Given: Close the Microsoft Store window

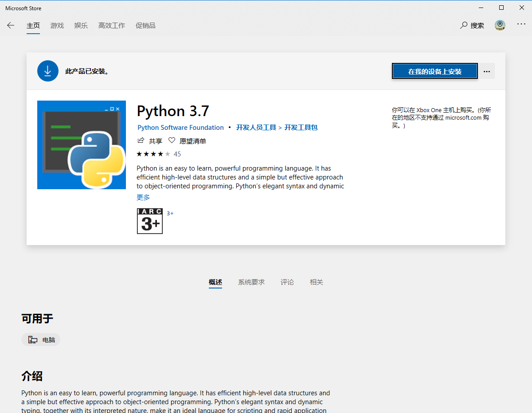Looking at the screenshot, I should 522,8.
